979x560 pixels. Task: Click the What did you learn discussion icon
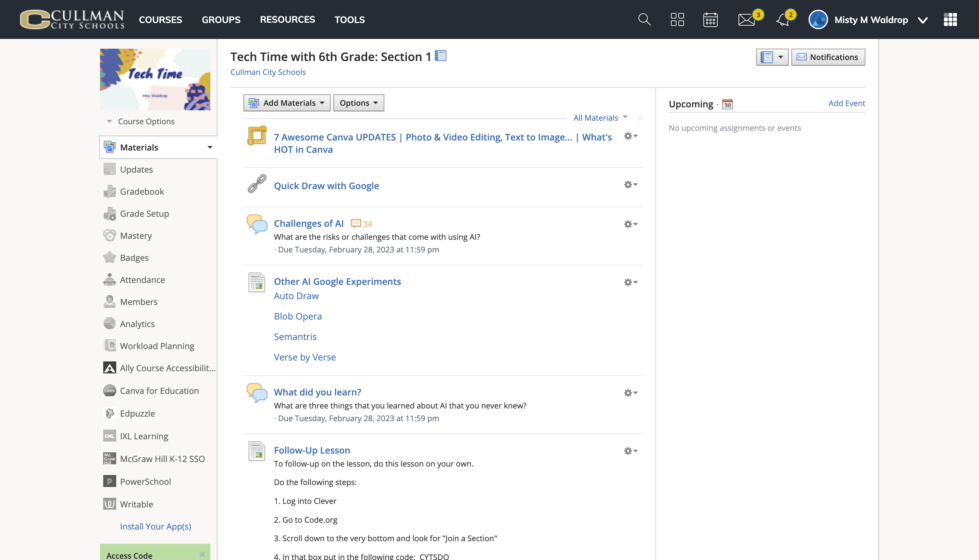(x=256, y=393)
